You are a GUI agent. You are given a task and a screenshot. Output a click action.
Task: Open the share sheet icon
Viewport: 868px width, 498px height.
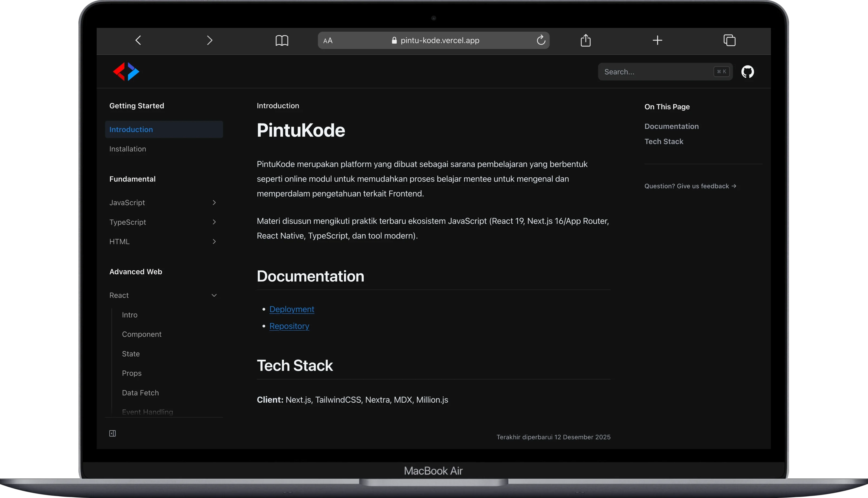(x=586, y=40)
